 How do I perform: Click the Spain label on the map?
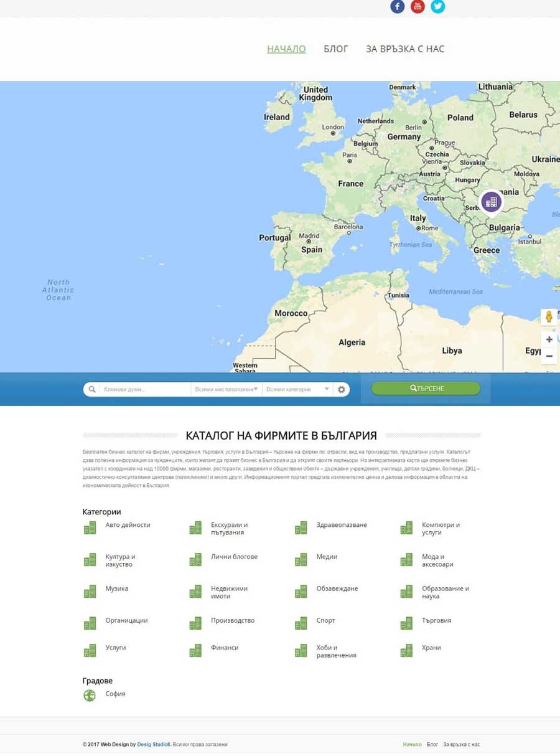[x=312, y=250]
